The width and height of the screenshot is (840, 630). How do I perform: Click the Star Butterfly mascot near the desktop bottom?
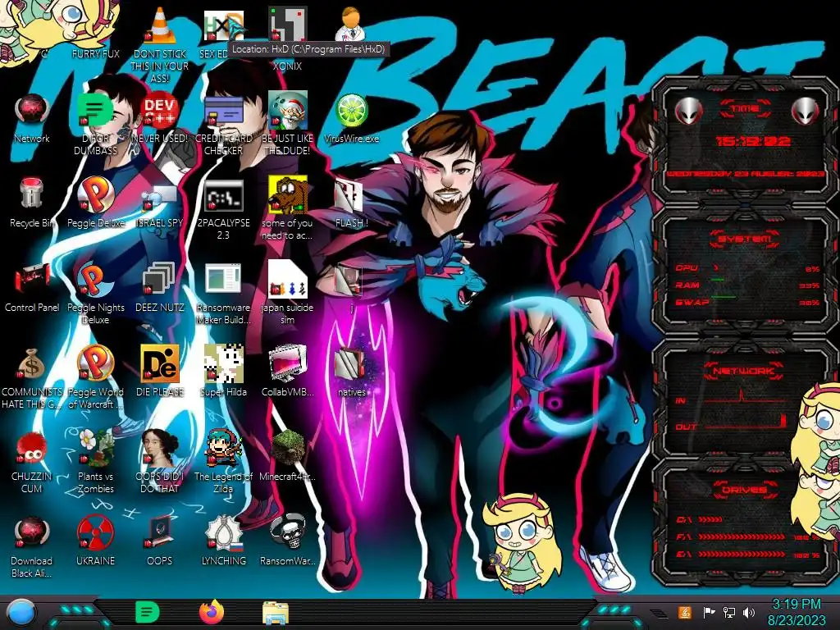point(521,543)
